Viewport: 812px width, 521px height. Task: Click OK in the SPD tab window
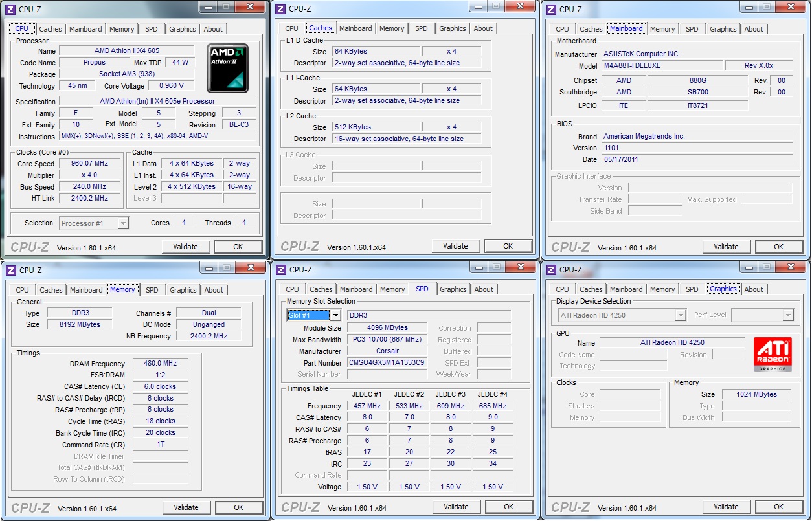tap(508, 507)
